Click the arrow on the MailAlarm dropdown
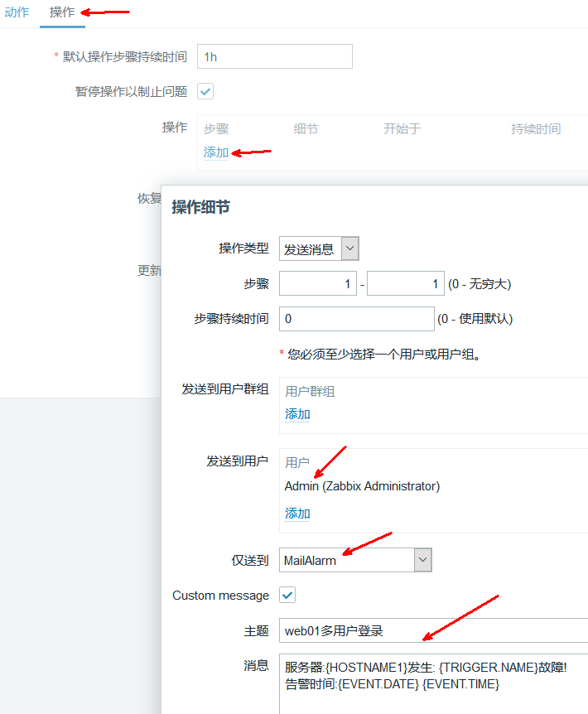This screenshot has width=588, height=714. [x=423, y=560]
